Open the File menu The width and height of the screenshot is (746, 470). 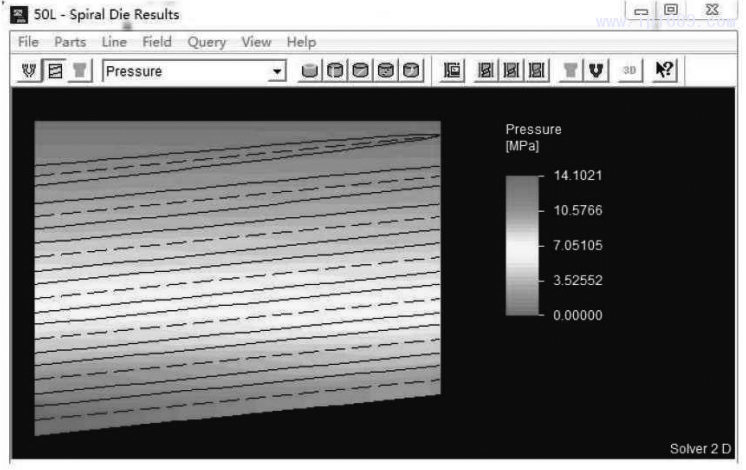click(x=28, y=42)
